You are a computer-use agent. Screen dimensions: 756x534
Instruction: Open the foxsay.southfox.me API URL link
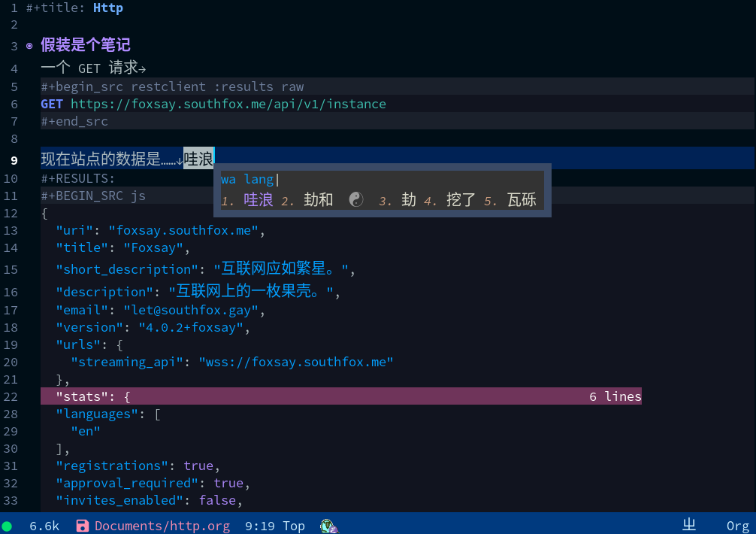(x=228, y=104)
